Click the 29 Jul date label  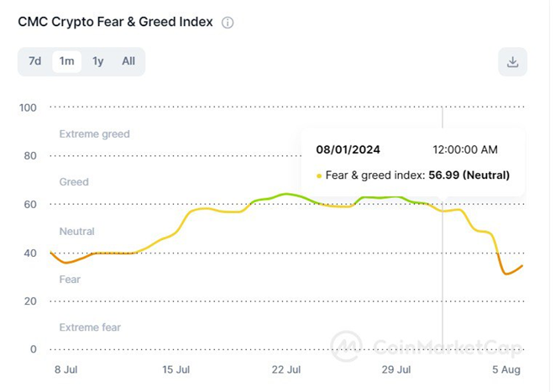[396, 370]
